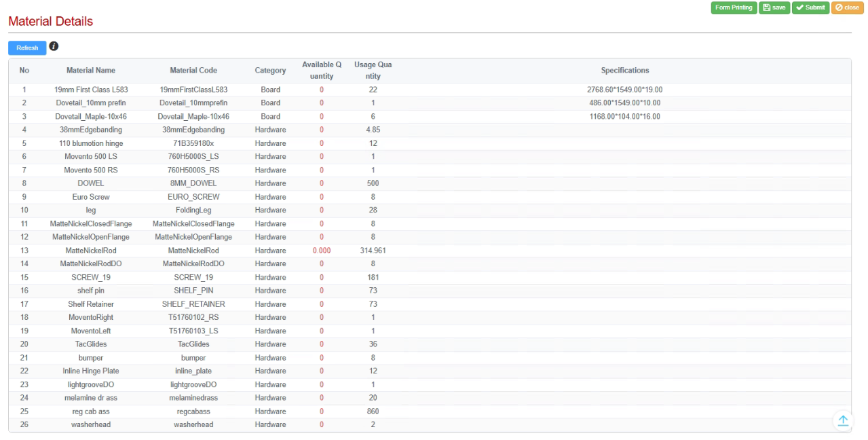Click specification '2768.60*1549.00*19.00'
The image size is (868, 440).
(625, 90)
